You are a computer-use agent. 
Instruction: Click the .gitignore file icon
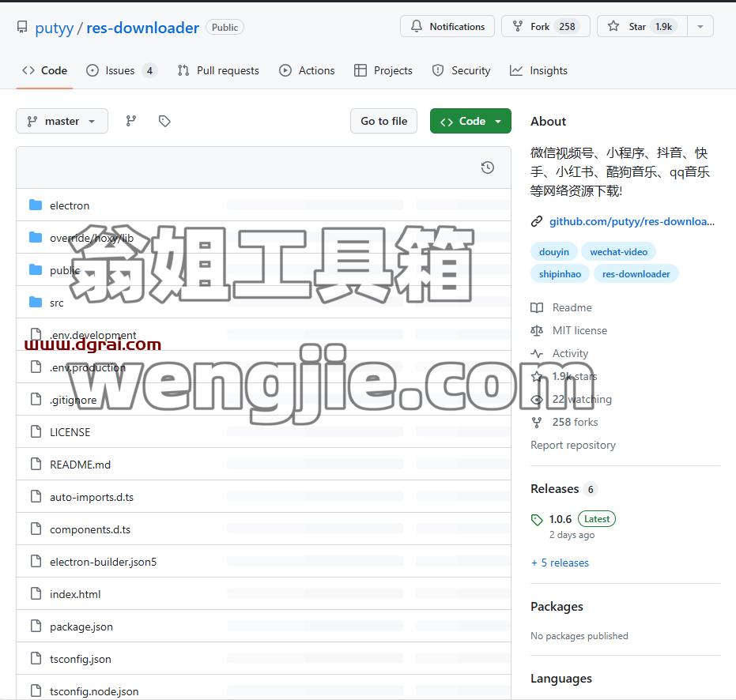(36, 399)
